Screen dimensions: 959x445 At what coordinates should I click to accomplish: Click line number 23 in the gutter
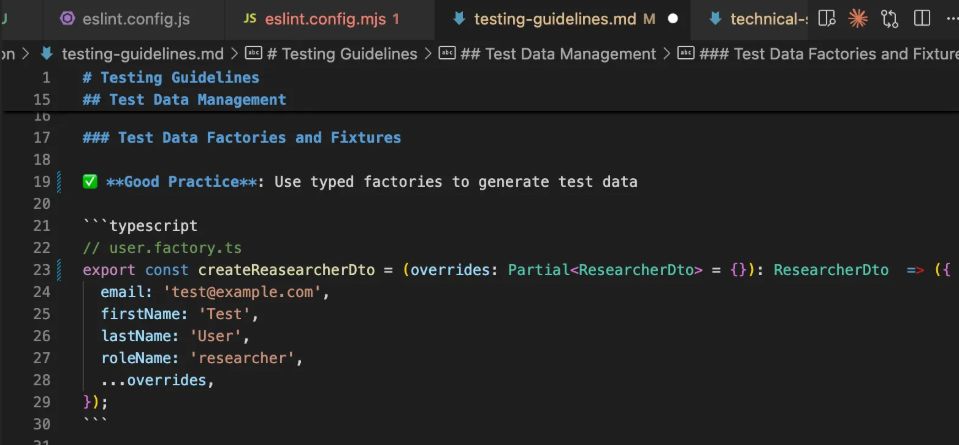pos(41,269)
